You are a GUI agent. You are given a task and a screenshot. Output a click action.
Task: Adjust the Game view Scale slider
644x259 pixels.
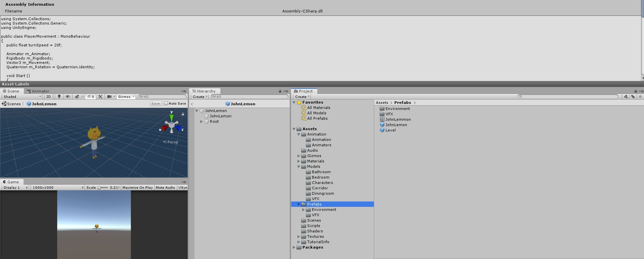point(103,187)
